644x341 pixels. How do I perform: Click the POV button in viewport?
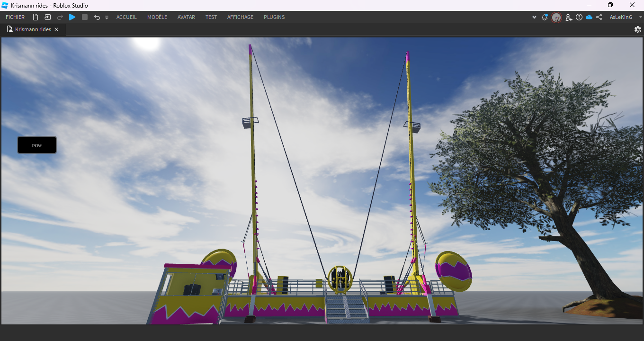(37, 145)
